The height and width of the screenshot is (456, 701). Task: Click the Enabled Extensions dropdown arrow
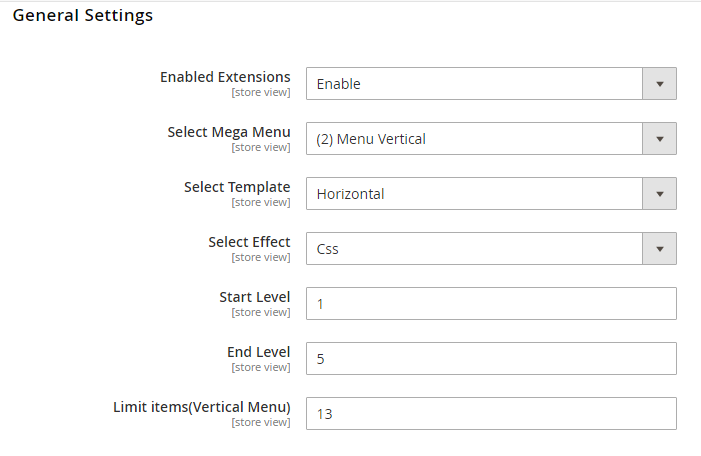point(659,84)
